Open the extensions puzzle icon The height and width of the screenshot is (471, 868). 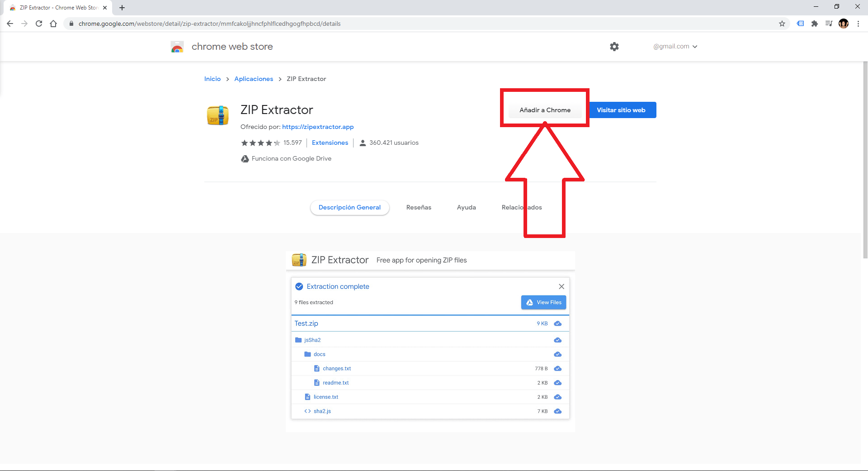(815, 24)
